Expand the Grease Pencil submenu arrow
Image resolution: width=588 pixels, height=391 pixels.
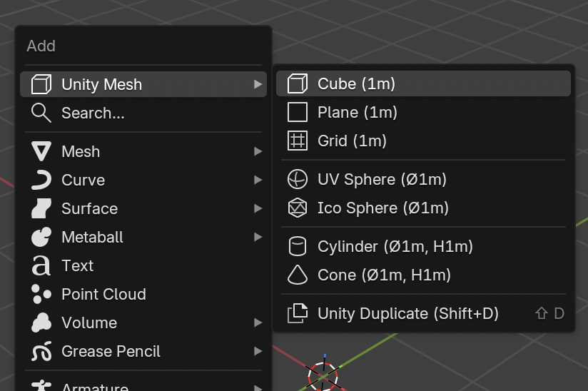[x=258, y=351]
